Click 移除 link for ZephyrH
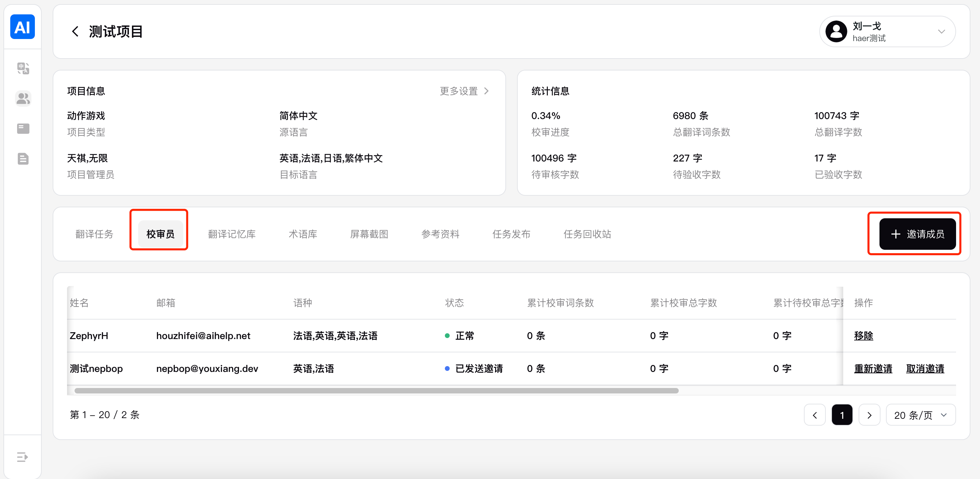Screen dimensions: 980x479 863,335
